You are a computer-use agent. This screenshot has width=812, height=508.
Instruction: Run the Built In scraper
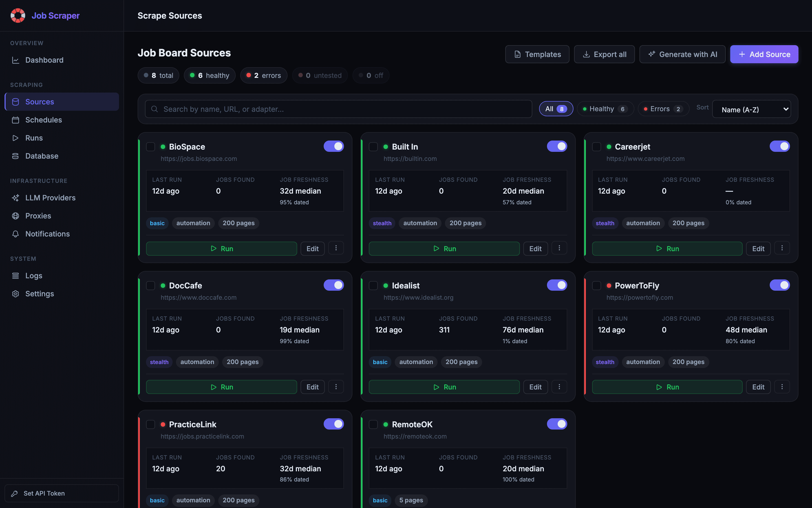click(444, 249)
